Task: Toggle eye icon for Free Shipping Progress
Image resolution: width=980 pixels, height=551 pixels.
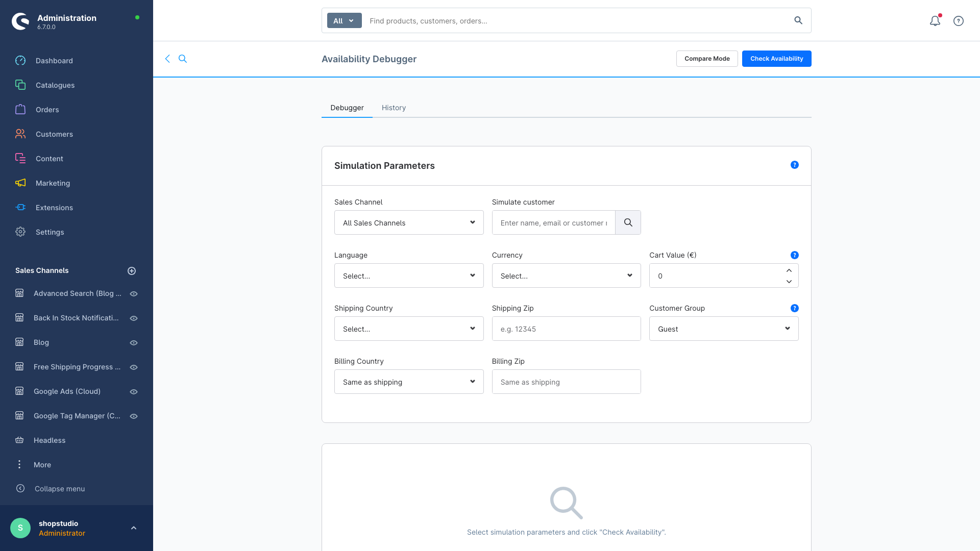Action: 134,367
